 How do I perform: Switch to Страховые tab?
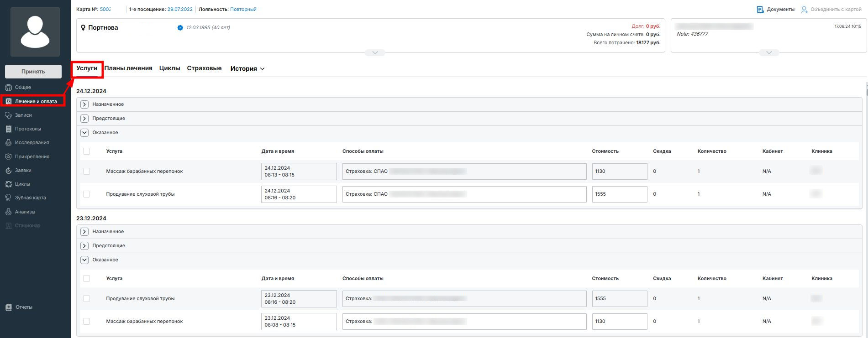point(204,68)
